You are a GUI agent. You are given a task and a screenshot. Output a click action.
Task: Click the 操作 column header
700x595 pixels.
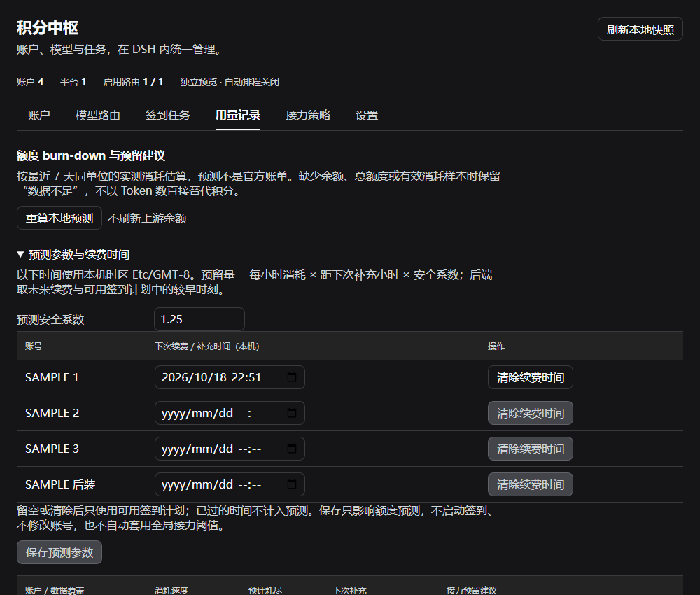point(496,346)
